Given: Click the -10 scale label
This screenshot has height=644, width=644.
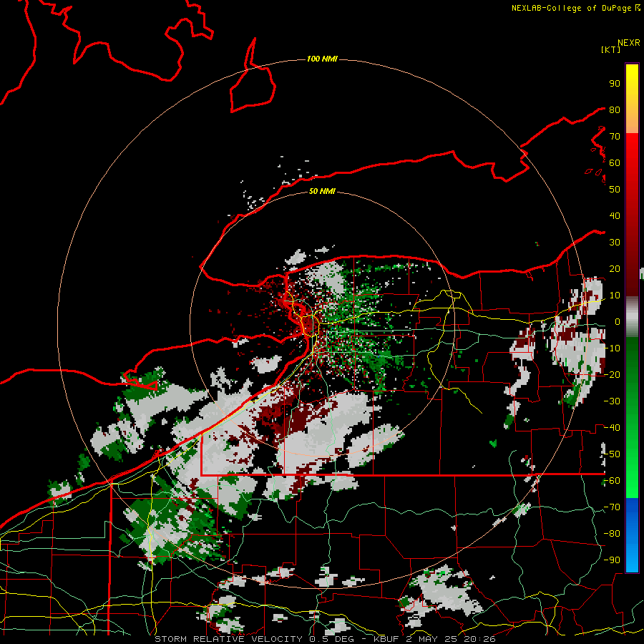Looking at the screenshot, I should (612, 348).
